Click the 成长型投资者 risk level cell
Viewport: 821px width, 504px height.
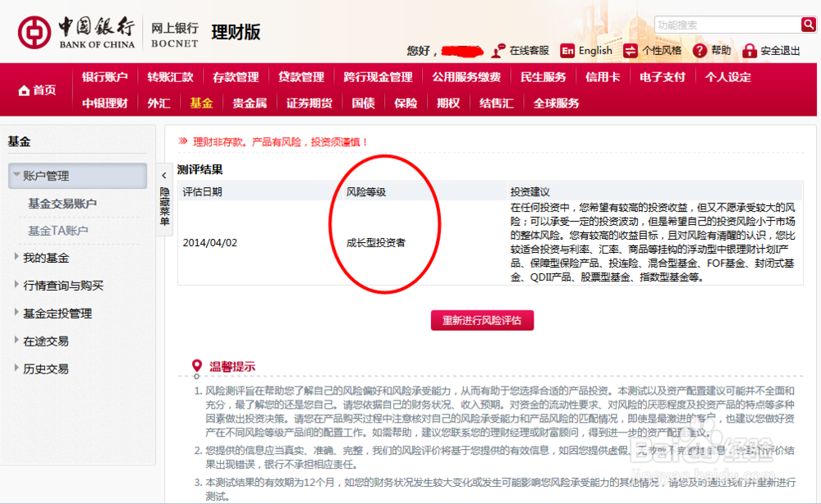[376, 242]
